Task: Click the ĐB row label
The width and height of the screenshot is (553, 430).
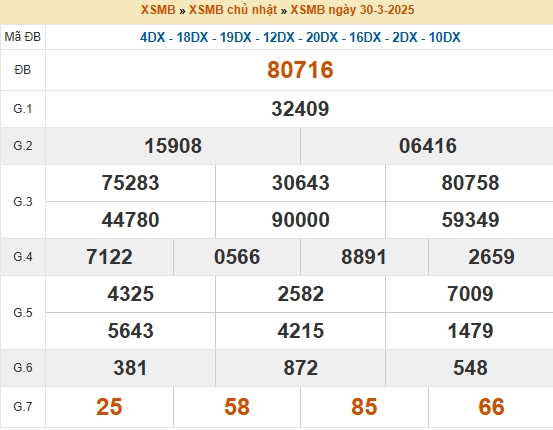Action: coord(23,70)
